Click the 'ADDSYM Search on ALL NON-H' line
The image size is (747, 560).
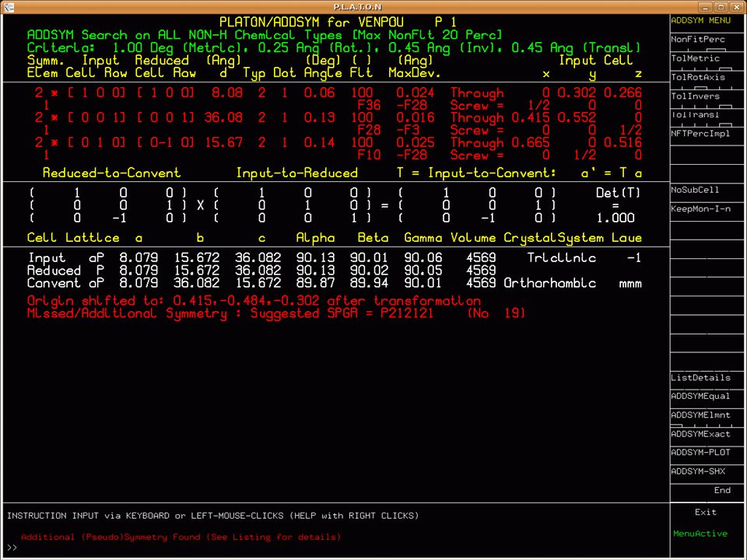pyautogui.click(x=265, y=35)
